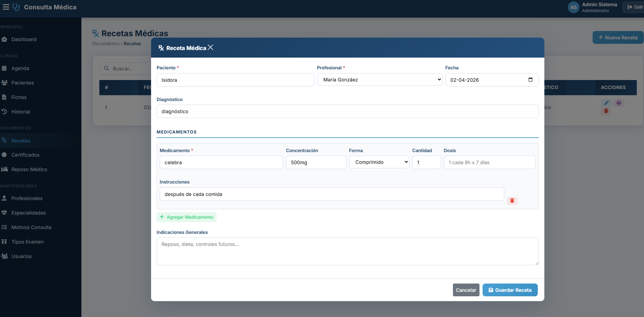The image size is (644, 317).
Task: Click the Tipos Examen vials icon
Action: [x=4, y=242]
